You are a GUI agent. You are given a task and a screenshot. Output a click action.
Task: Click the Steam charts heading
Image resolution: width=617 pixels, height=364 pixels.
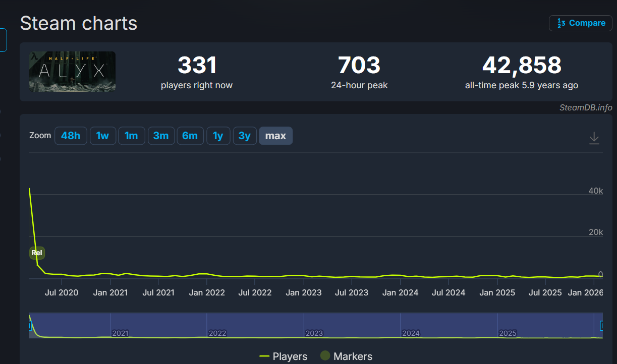(79, 23)
